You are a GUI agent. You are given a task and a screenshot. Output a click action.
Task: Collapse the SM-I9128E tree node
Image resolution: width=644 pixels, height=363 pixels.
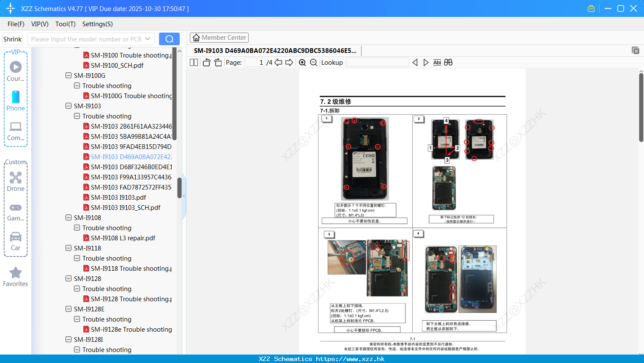tap(69, 309)
